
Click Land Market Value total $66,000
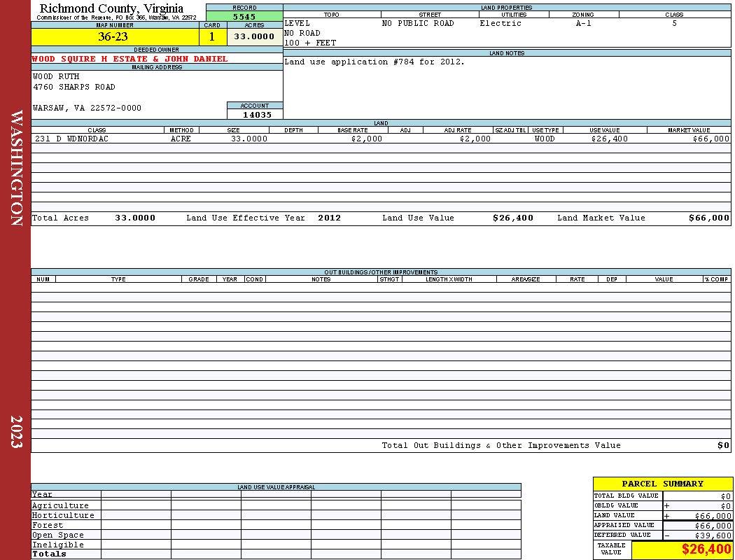[x=709, y=218]
